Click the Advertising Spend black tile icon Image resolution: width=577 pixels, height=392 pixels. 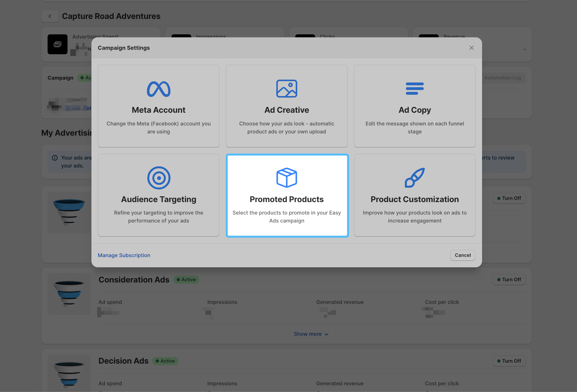point(58,44)
